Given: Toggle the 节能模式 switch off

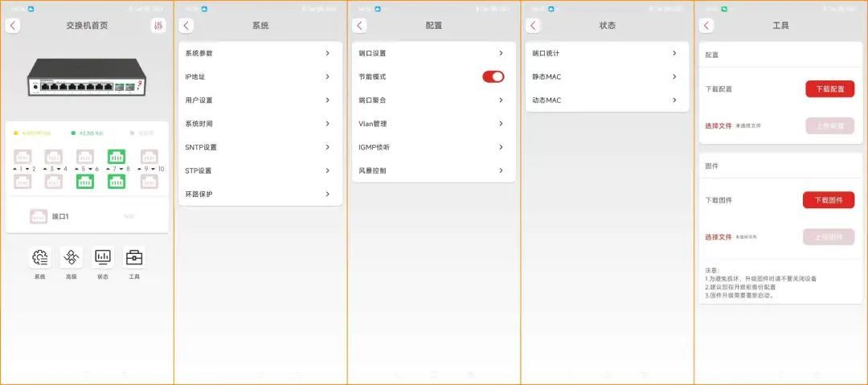Looking at the screenshot, I should pyautogui.click(x=493, y=76).
